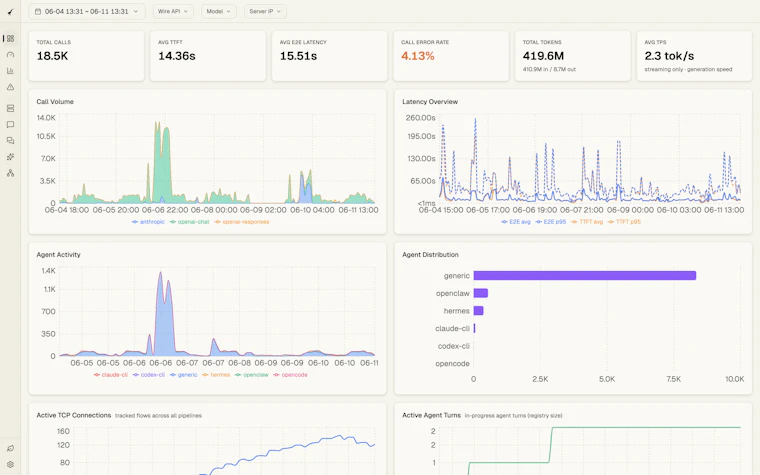Toggle E2E avg series in Latency legend
The width and height of the screenshot is (760, 475).
(516, 222)
